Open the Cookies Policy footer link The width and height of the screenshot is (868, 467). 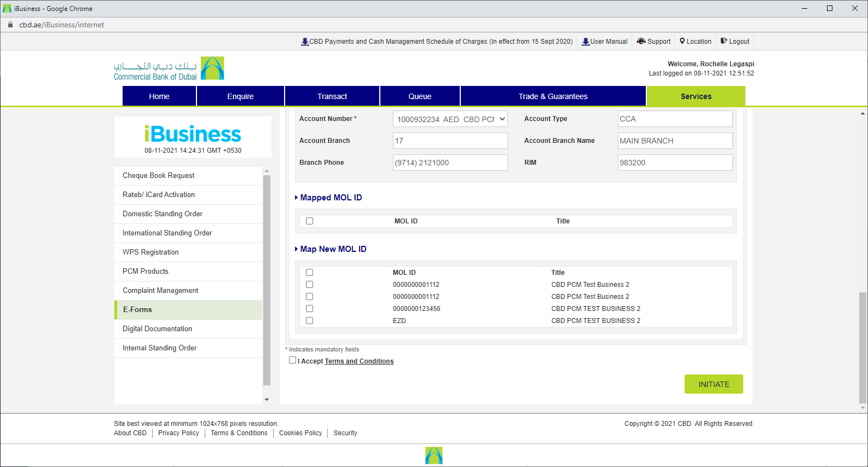click(300, 433)
